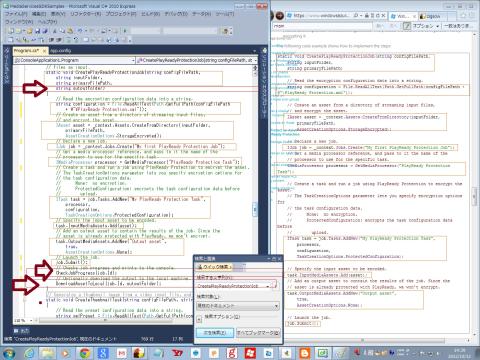Expand the 検索オプション section

pos(199,319)
